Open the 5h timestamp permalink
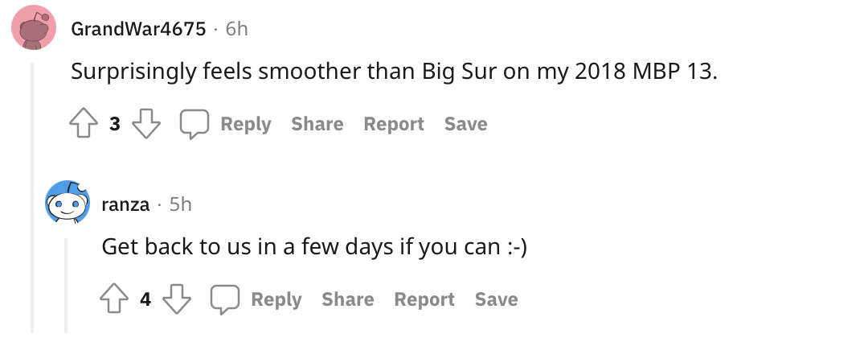Viewport: 868px width, 338px height. tap(181, 204)
